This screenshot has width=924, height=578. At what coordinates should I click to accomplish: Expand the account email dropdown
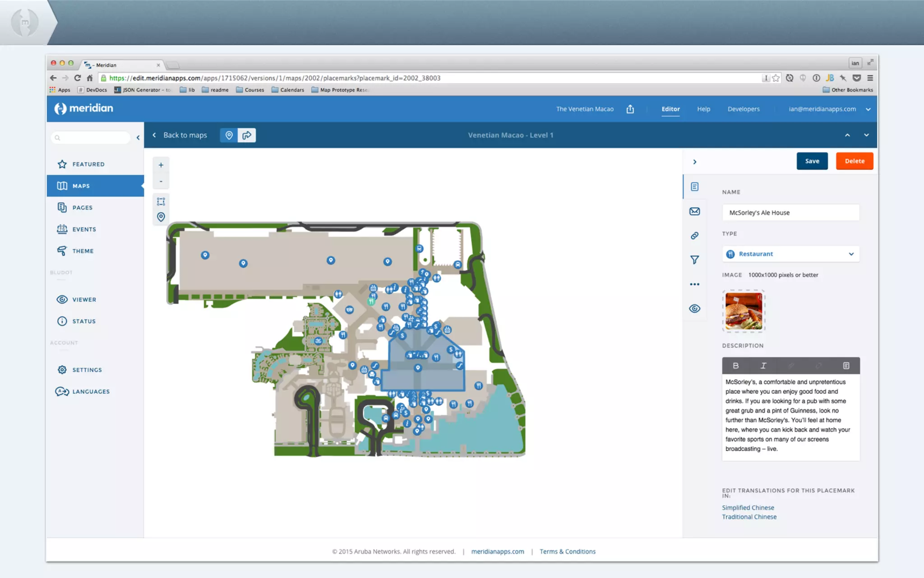(868, 109)
